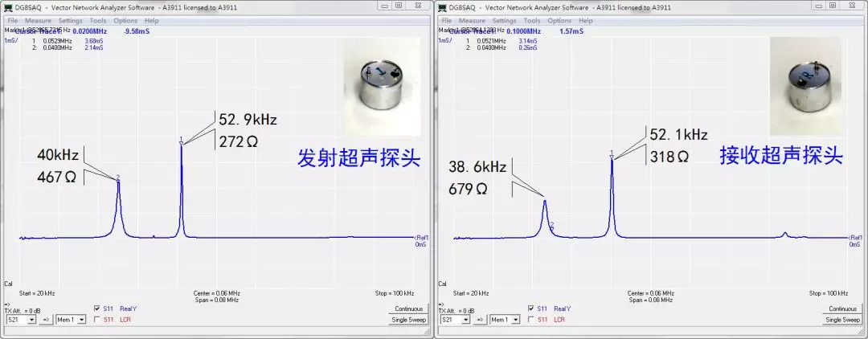The image size is (868, 339).
Task: Click Stop = 100 kHz label in right window
Action: pos(829,293)
